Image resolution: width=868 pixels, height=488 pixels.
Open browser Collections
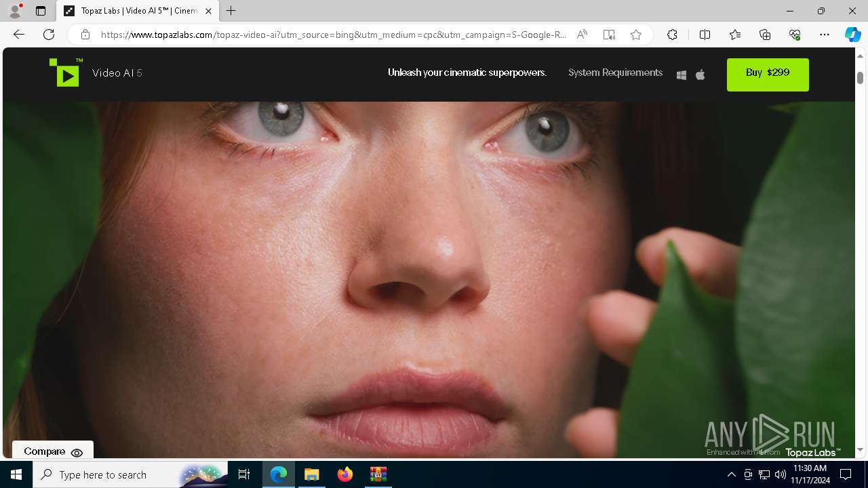click(x=765, y=35)
